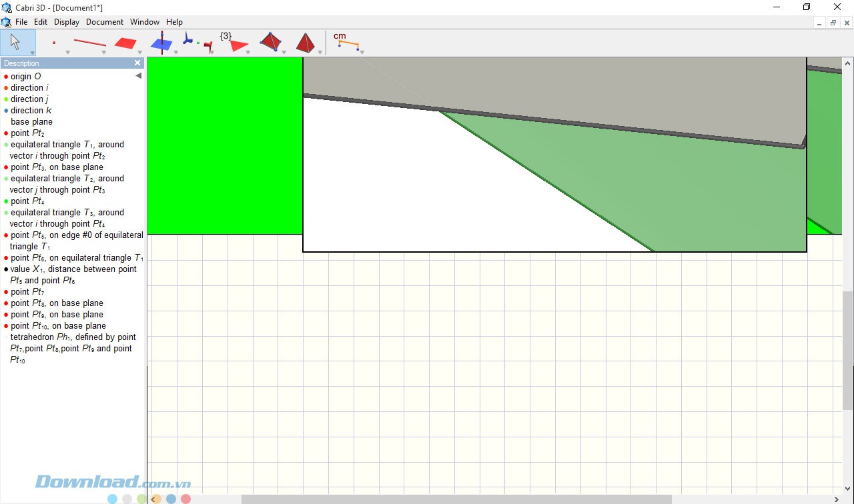Viewport: 854px width, 504px height.
Task: Open the Plane tool dropdown arrow
Action: (140, 53)
